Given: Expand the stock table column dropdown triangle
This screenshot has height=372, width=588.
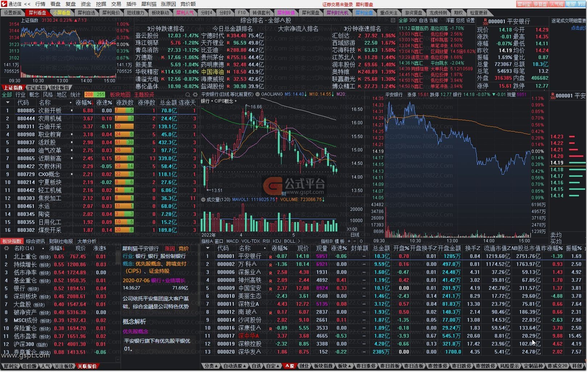Looking at the screenshot, I should [x=208, y=248].
